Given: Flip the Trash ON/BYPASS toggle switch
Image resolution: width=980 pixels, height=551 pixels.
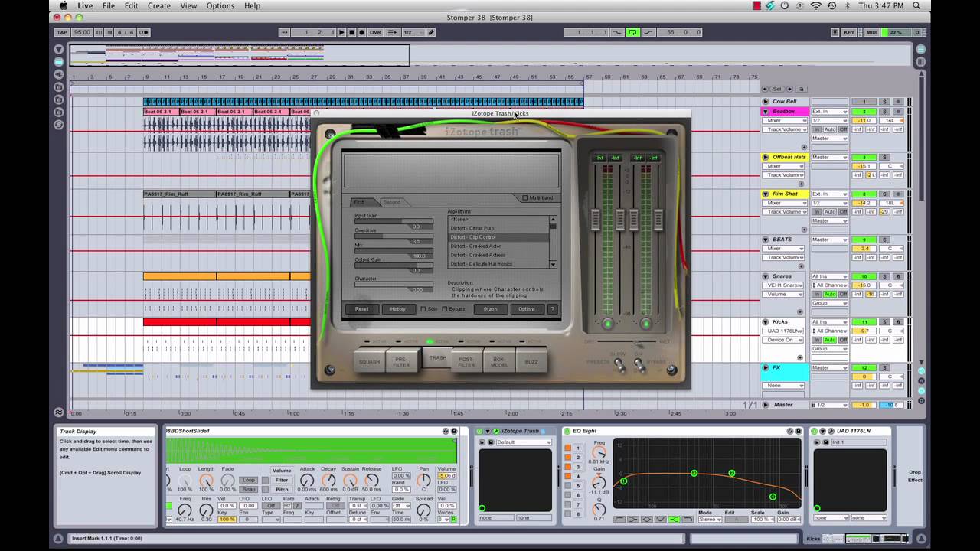Looking at the screenshot, I should (x=639, y=366).
